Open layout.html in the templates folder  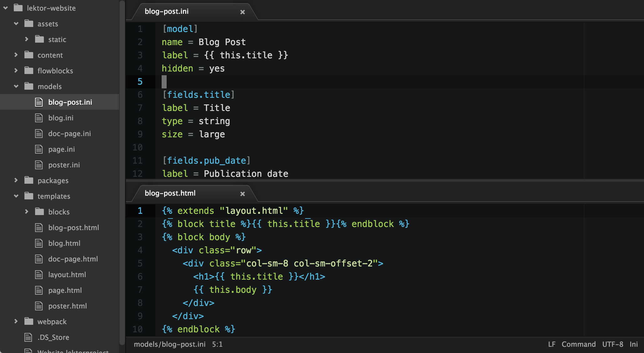click(67, 275)
